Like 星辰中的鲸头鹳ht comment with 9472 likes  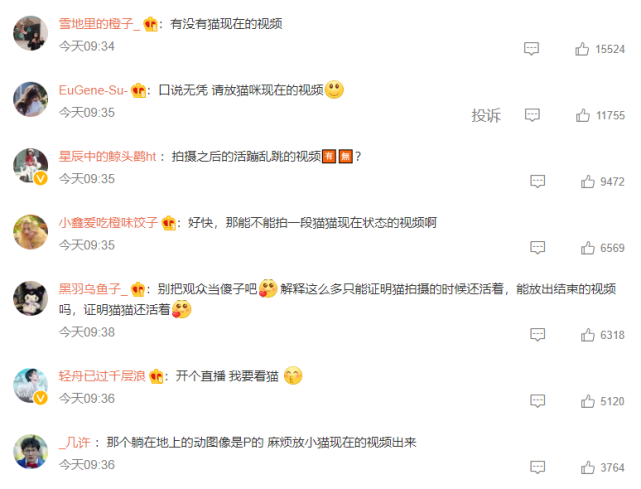pyautogui.click(x=587, y=182)
